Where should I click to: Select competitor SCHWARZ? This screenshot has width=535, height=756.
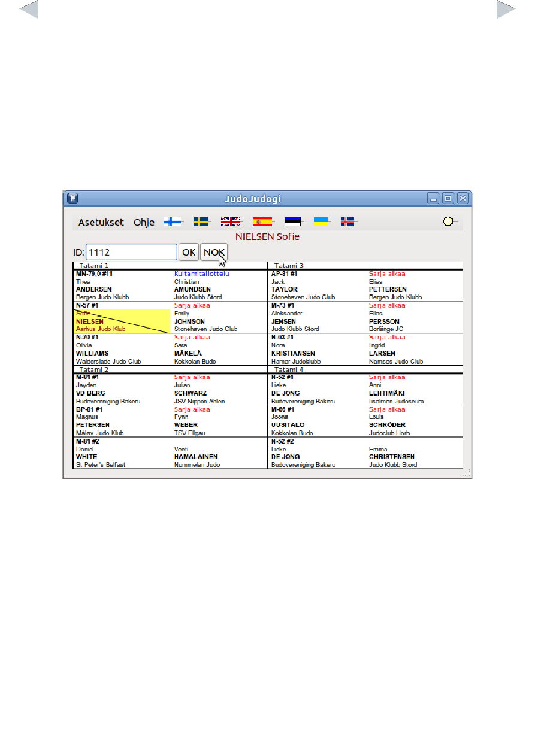tap(190, 393)
